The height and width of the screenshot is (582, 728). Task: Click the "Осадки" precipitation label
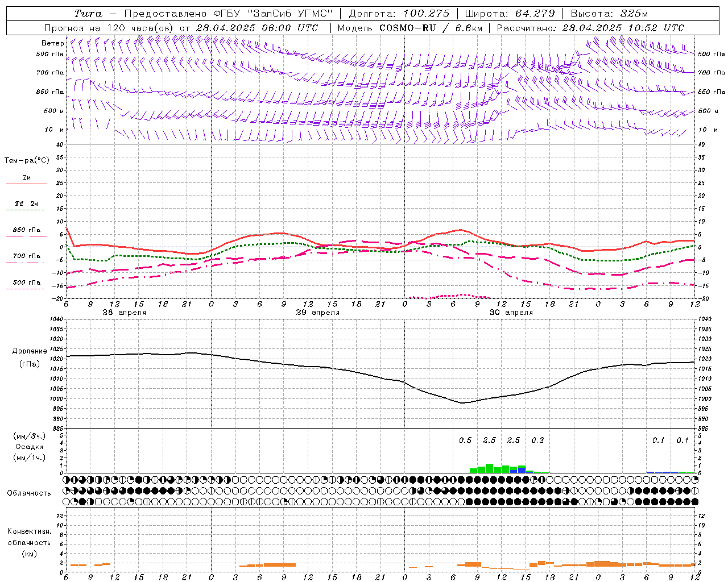coord(29,447)
